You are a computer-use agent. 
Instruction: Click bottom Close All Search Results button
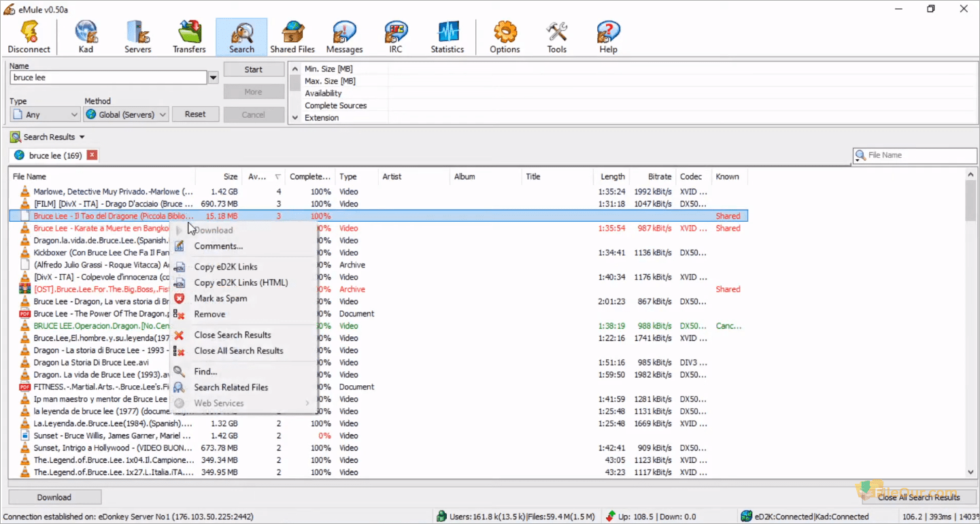point(919,497)
